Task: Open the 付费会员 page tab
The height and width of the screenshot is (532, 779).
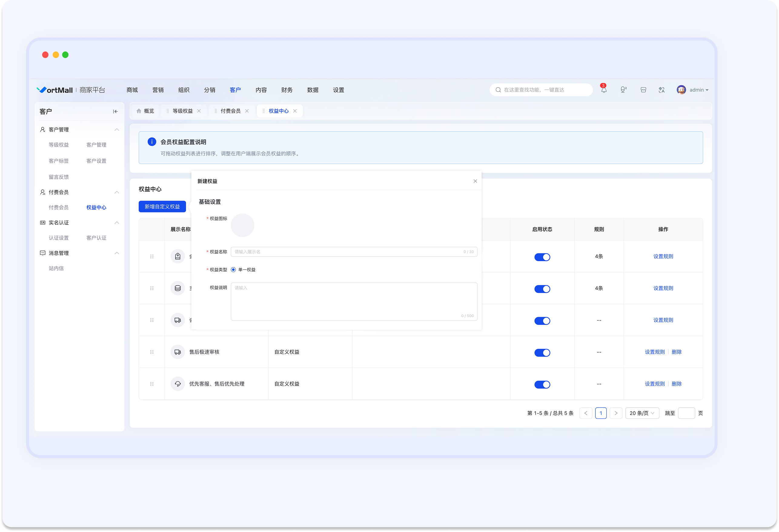Action: [230, 111]
